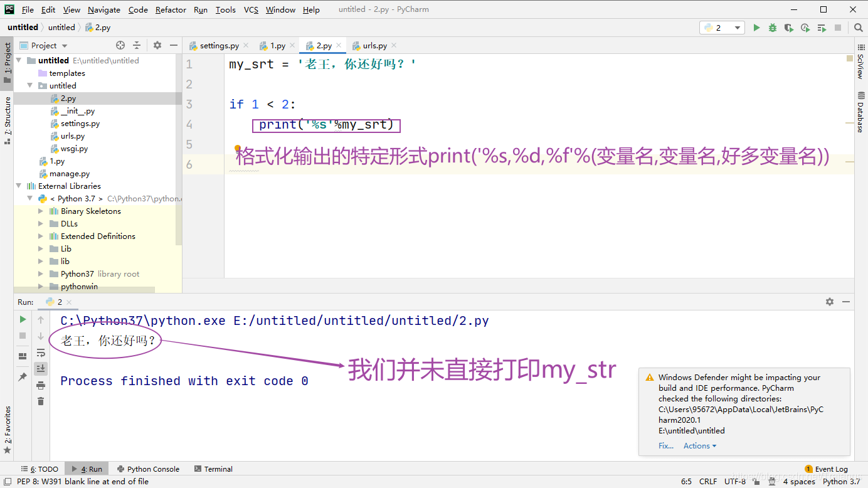Open the 6: TODO tool window
The image size is (868, 488).
[x=40, y=469]
